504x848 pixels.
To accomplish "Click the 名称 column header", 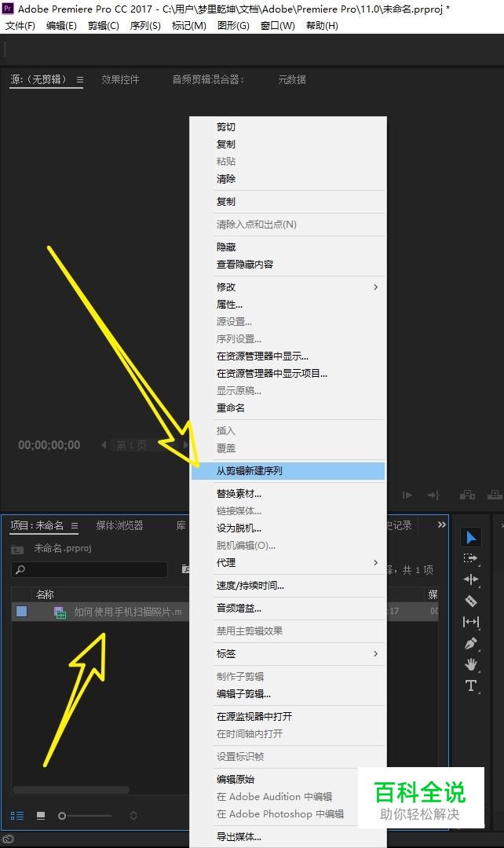I will (x=45, y=595).
